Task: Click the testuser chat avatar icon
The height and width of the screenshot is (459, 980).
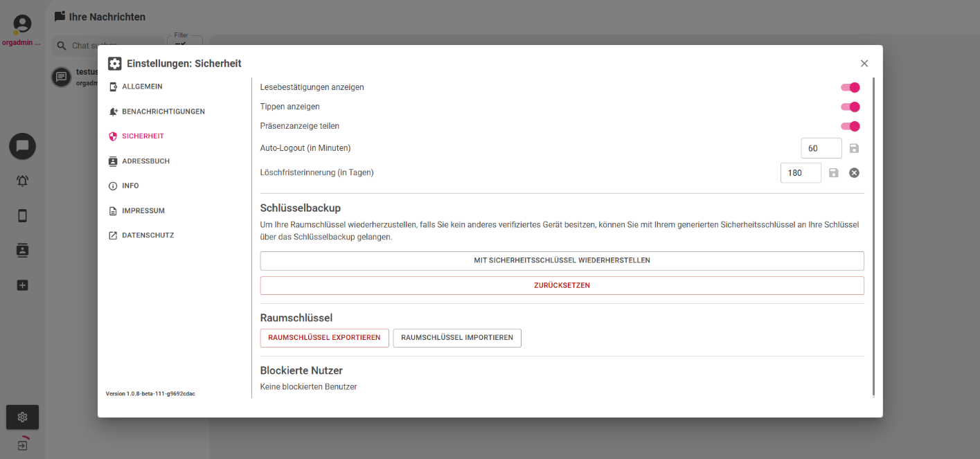Action: coord(61,76)
